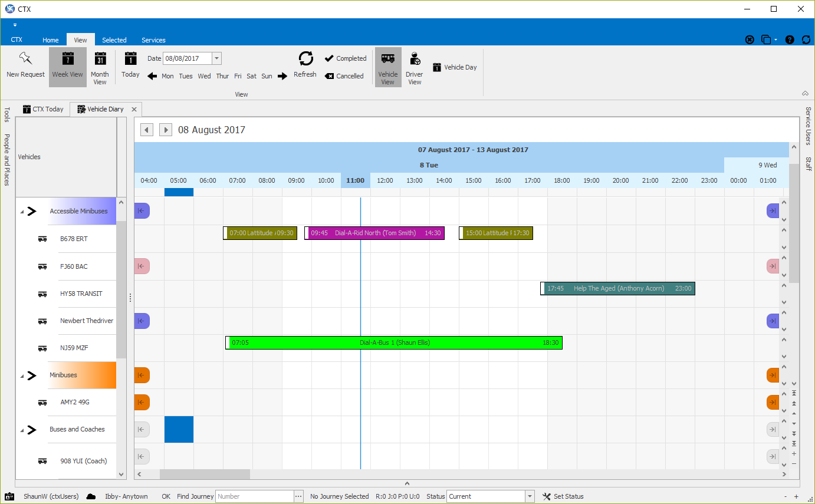This screenshot has width=815, height=504.
Task: Select vehicle NJ59 MZF
Action: [x=74, y=348]
